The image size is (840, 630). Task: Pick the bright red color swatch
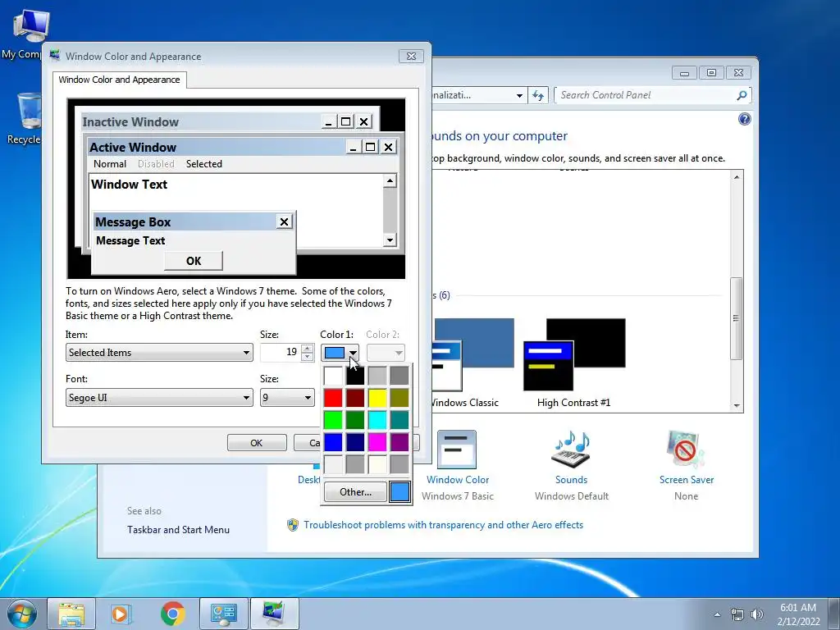point(333,398)
